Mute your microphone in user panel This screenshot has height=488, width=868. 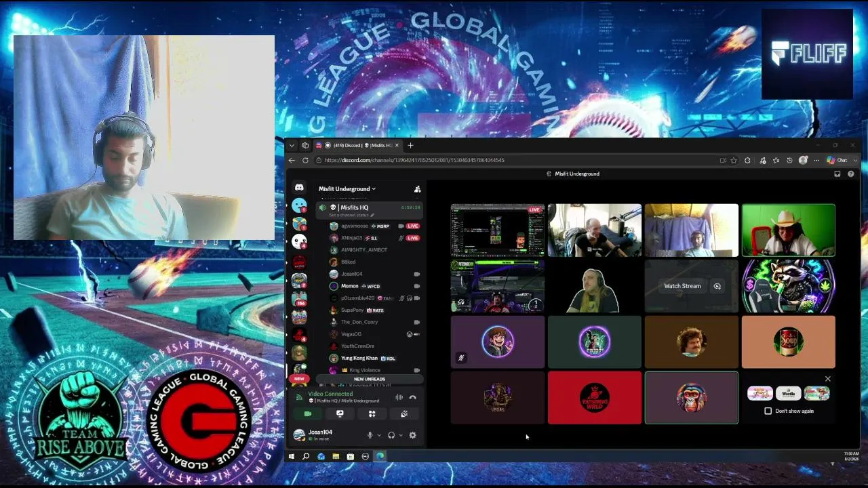pos(370,435)
